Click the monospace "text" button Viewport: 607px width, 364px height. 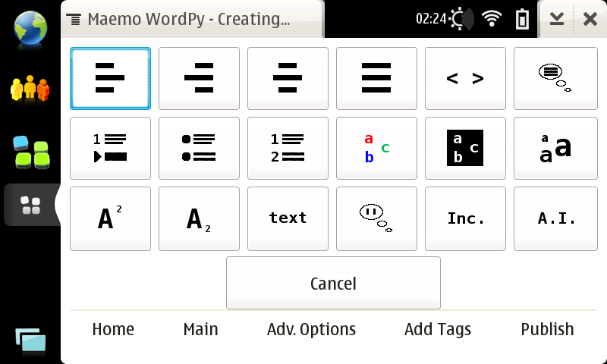tap(288, 218)
